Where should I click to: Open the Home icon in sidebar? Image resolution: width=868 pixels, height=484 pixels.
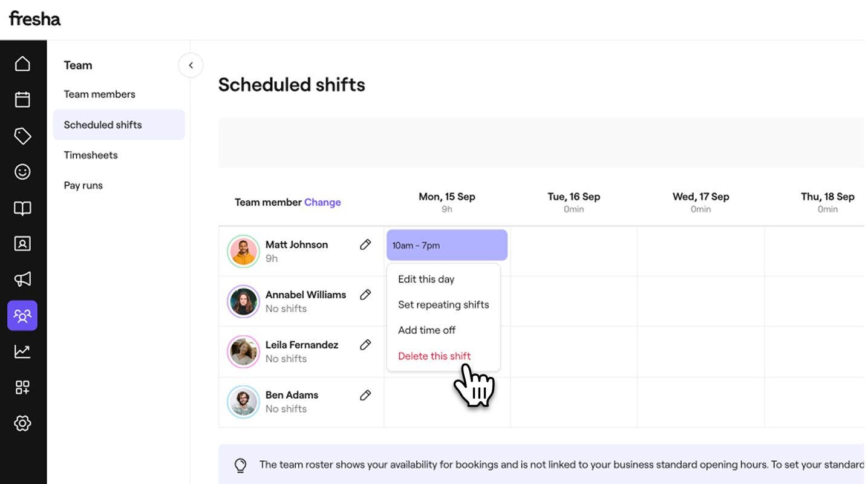click(x=22, y=64)
